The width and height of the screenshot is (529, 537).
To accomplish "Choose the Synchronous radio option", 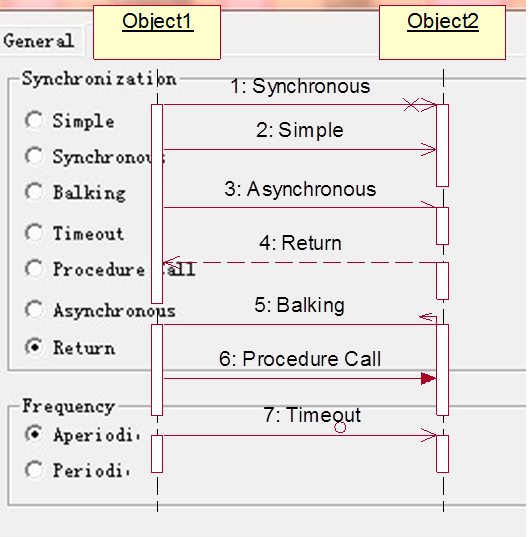I will coord(34,156).
